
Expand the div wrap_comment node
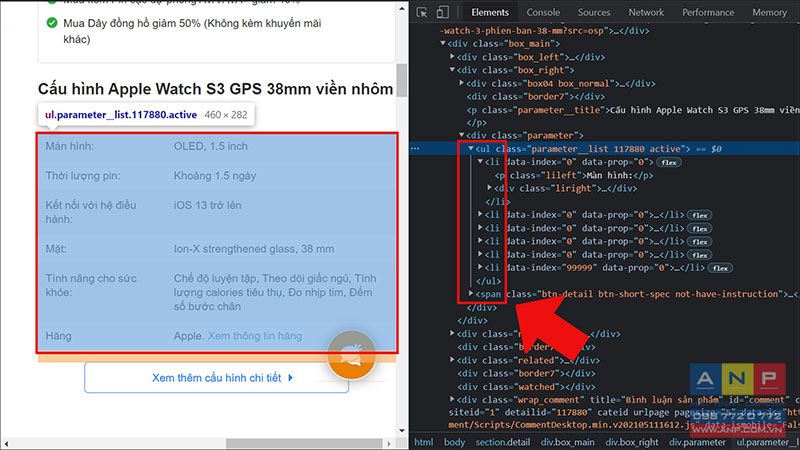click(x=452, y=399)
